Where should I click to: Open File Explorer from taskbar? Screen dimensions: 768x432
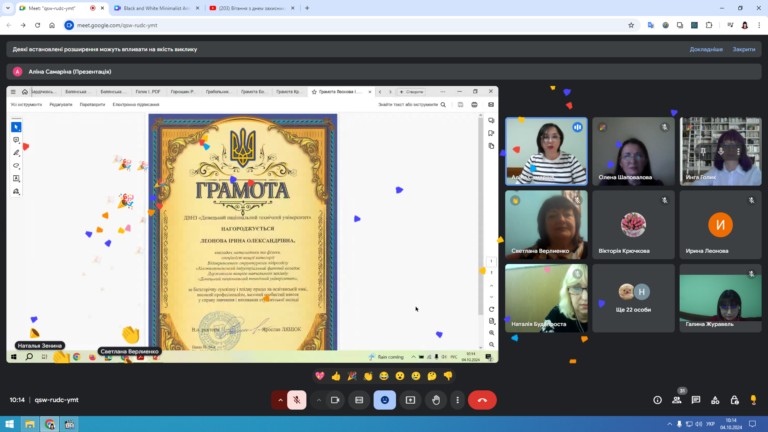(30, 424)
